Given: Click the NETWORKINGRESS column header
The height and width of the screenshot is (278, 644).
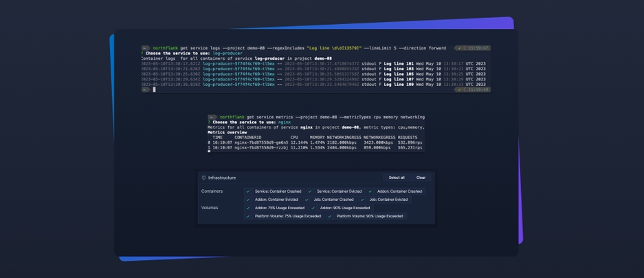Looking at the screenshot, I should click(x=344, y=138).
